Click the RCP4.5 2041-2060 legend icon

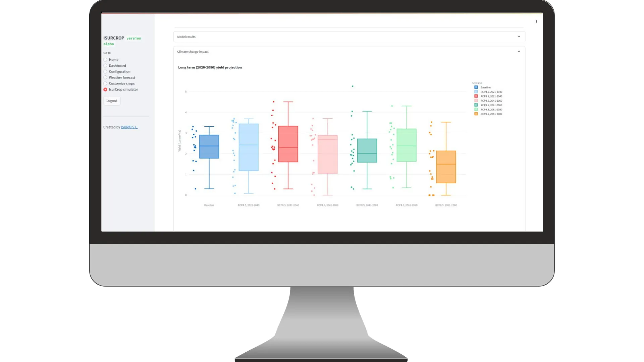coord(476,101)
